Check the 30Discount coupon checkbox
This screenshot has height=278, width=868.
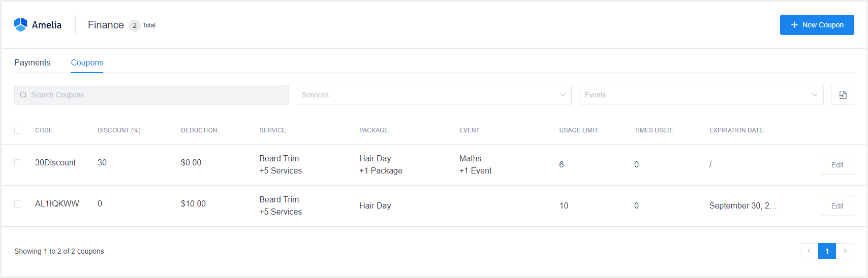coord(18,163)
